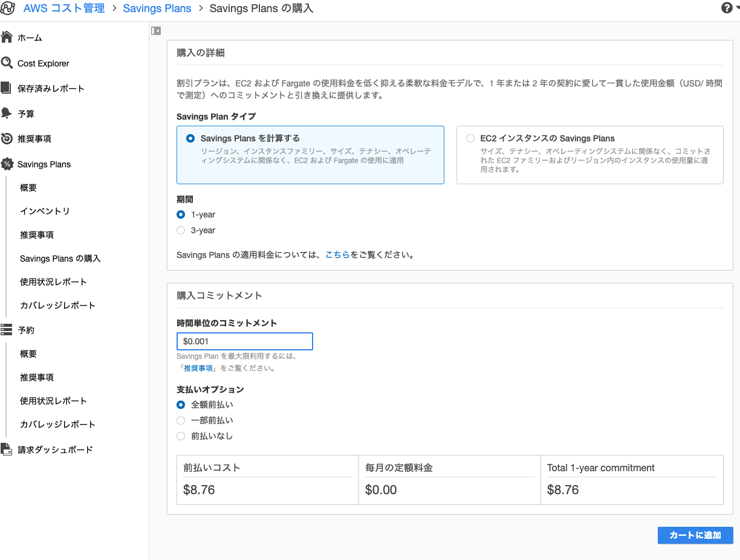Screen dimensions: 740x560
Task: Click the Total 1-year commitment $8.76 value
Action: 563,490
